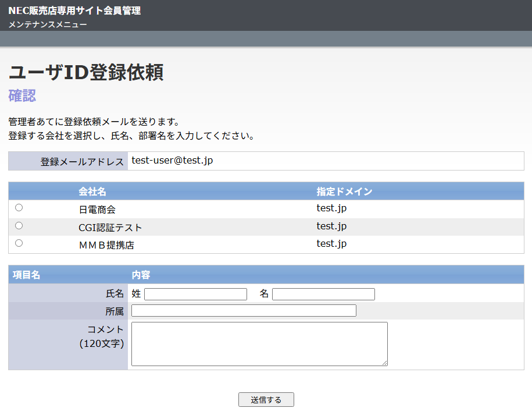This screenshot has height=415, width=532.
Task: Click the ＭＭＢ提携店 company name
Action: click(x=106, y=245)
